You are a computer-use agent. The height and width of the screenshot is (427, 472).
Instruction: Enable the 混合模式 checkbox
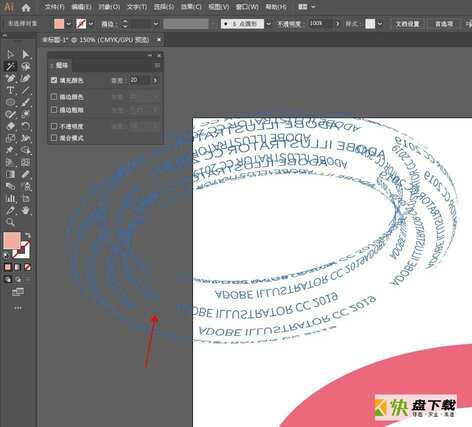tap(54, 137)
